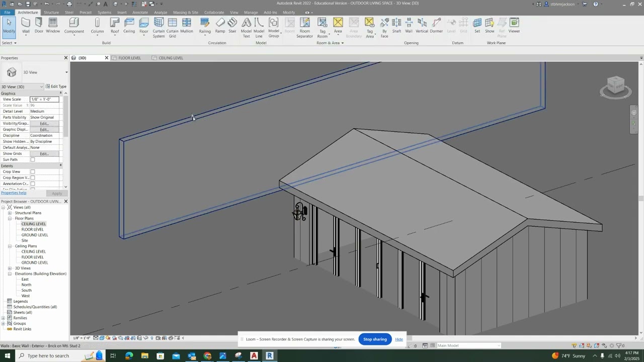Click the View Scale input field
Image resolution: width=644 pixels, height=362 pixels.
coord(44,100)
